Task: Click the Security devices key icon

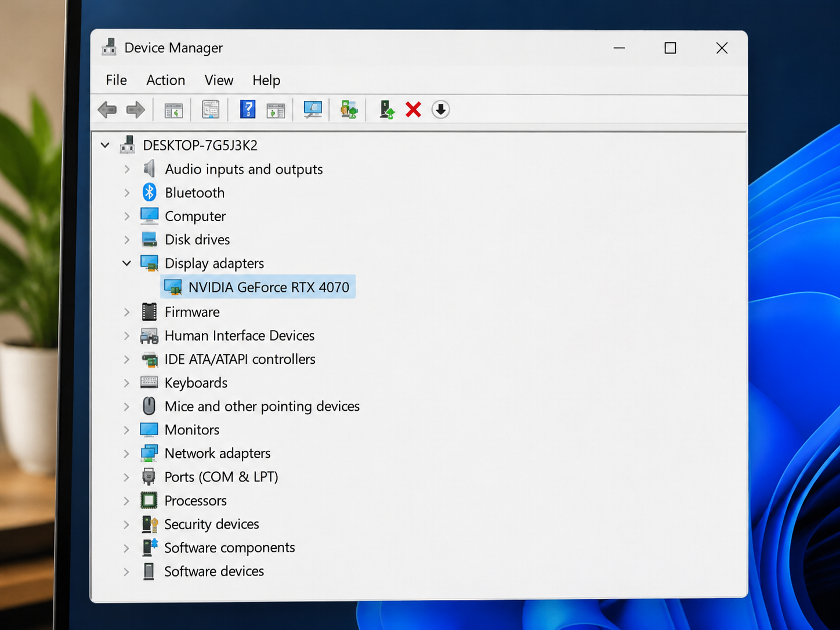Action: pos(150,524)
